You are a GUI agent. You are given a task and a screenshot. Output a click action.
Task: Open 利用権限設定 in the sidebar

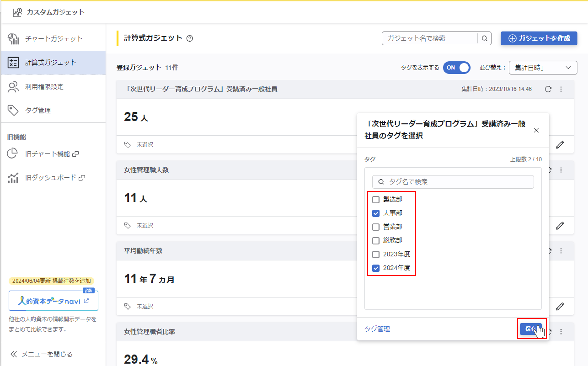point(44,87)
